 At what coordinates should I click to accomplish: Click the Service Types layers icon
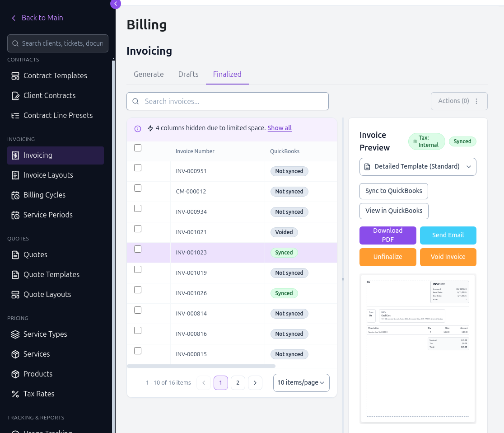pos(15,334)
